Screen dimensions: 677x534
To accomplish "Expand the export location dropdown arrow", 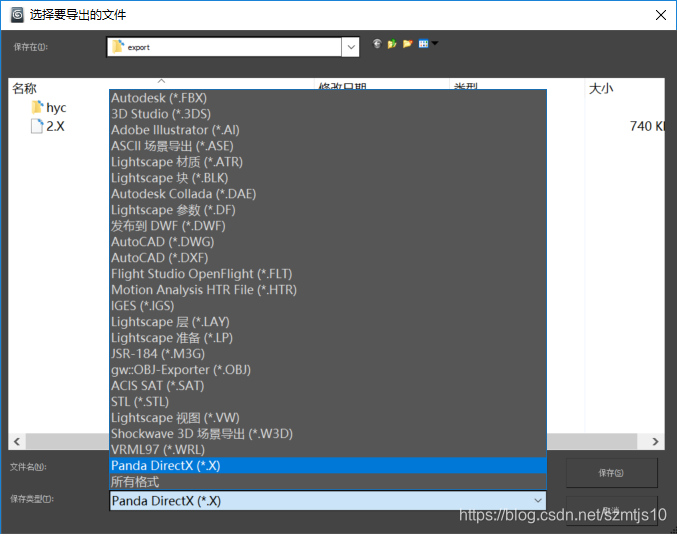I will point(351,47).
